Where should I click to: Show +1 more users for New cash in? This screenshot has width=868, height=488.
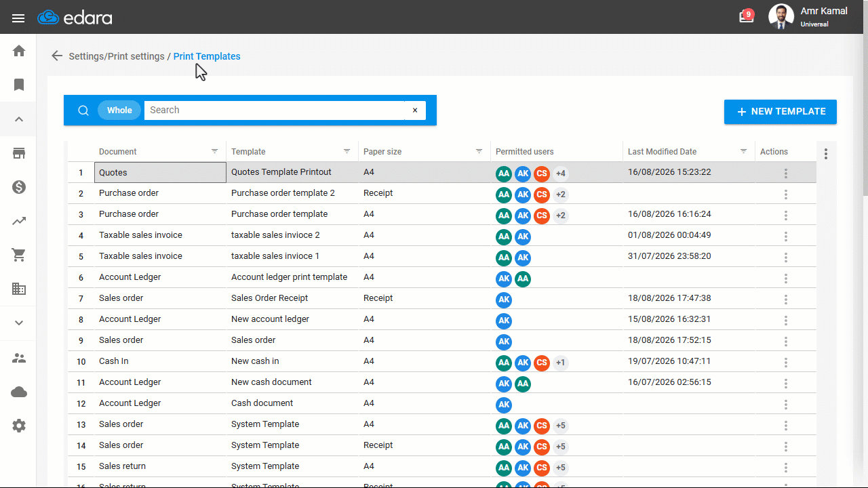click(561, 363)
